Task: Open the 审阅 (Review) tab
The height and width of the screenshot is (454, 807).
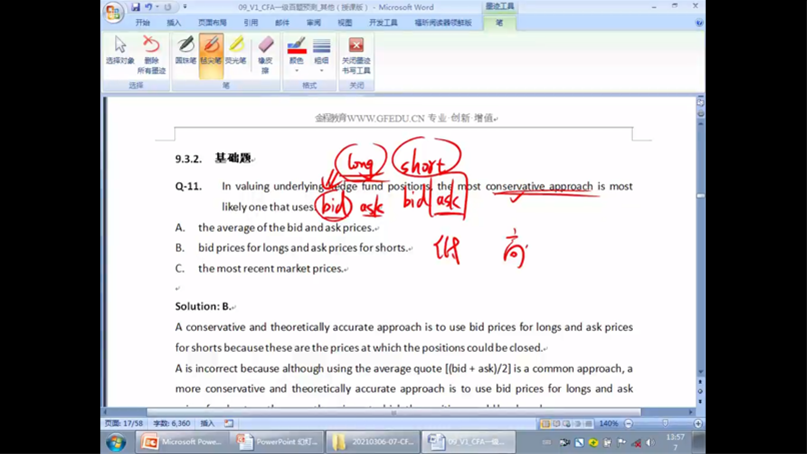Action: point(313,23)
